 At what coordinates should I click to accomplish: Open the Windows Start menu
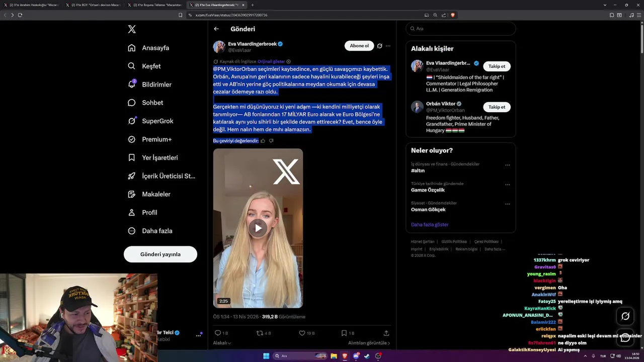pyautogui.click(x=266, y=356)
